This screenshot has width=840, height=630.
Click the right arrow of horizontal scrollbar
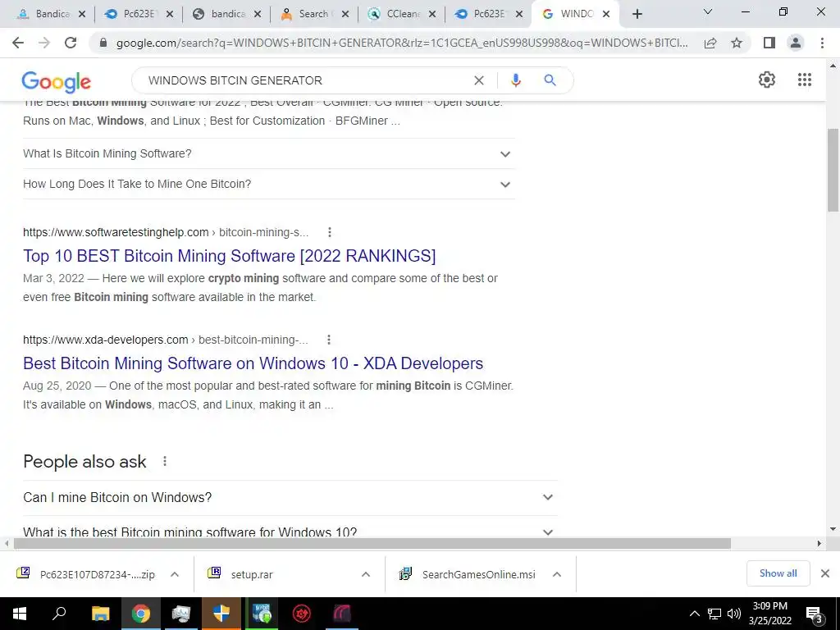[819, 544]
